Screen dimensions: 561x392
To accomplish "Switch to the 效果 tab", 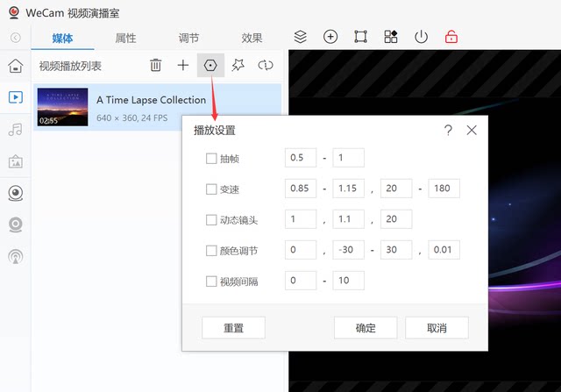I will pyautogui.click(x=252, y=38).
